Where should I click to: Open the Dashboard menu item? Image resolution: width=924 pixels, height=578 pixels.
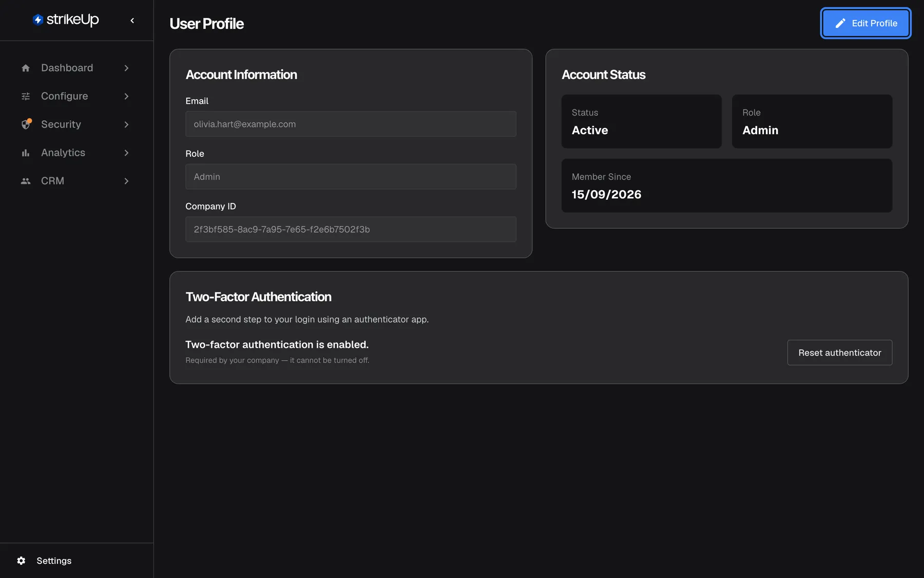point(76,68)
